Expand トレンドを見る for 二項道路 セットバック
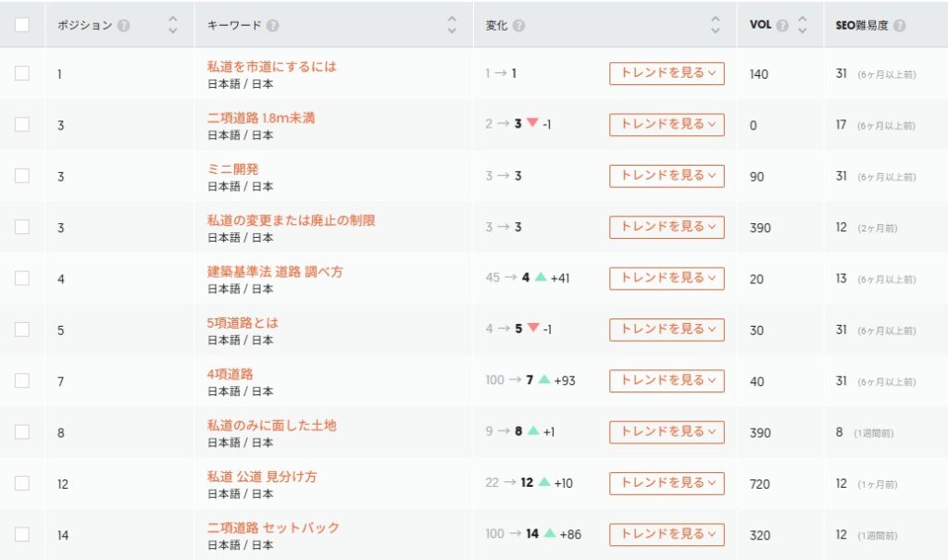The image size is (948, 560). click(x=667, y=534)
